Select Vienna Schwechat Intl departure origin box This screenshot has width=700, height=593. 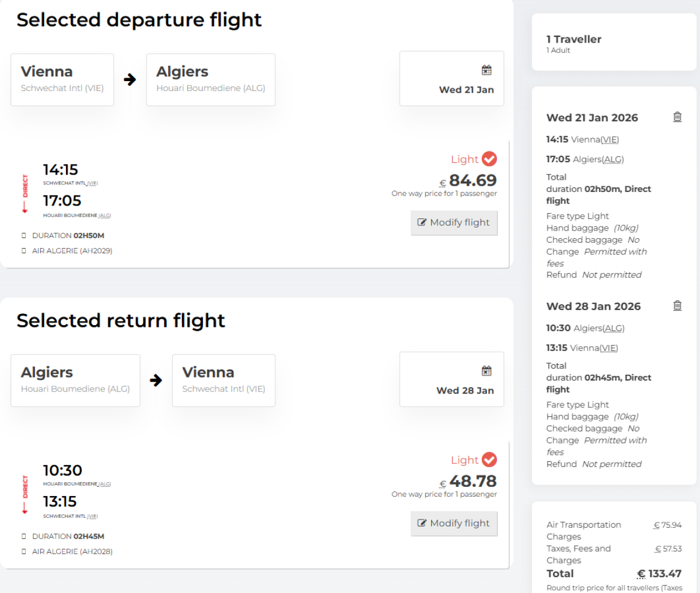coord(62,79)
